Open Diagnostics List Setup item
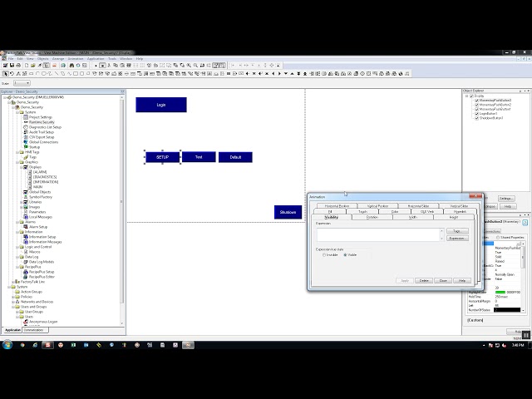 [x=45, y=127]
